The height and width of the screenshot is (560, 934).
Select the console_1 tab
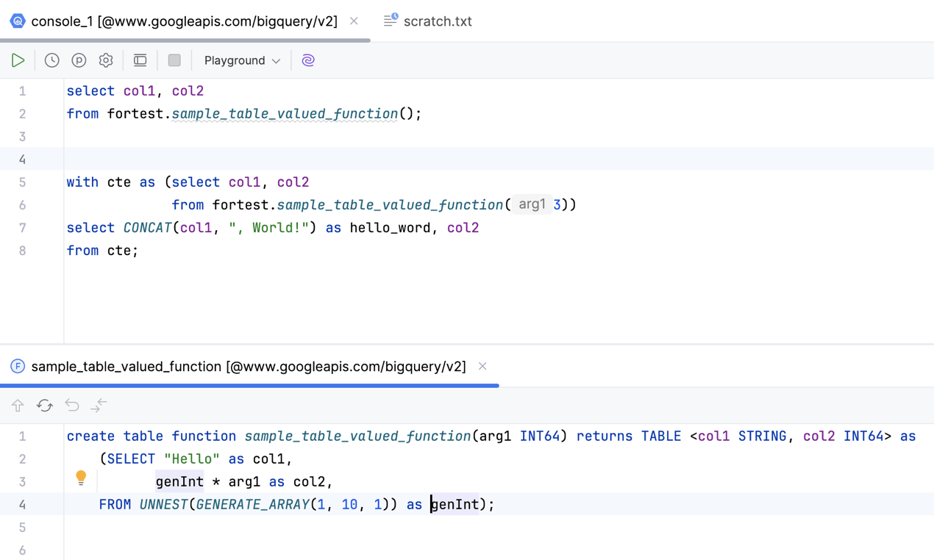184,21
